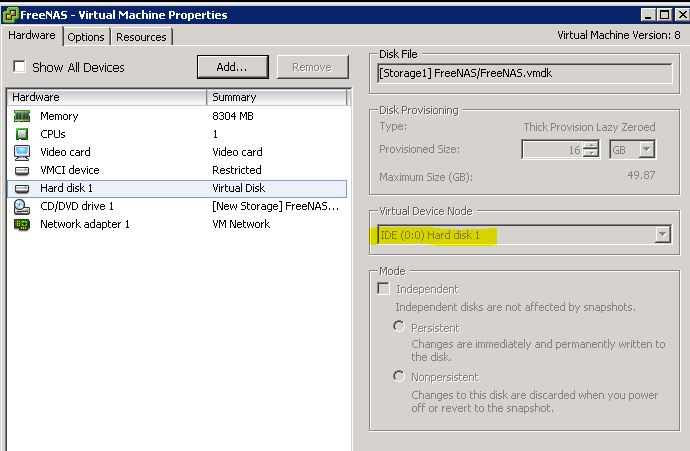The width and height of the screenshot is (690, 451).
Task: Select the Persistent radio button
Action: pyautogui.click(x=399, y=326)
